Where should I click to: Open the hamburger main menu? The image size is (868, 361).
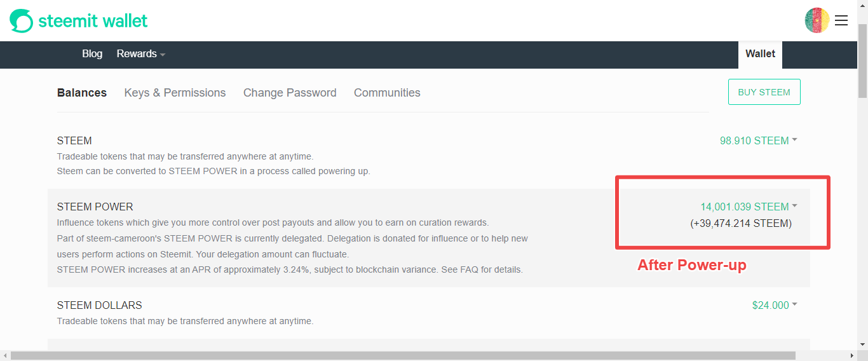[x=841, y=20]
